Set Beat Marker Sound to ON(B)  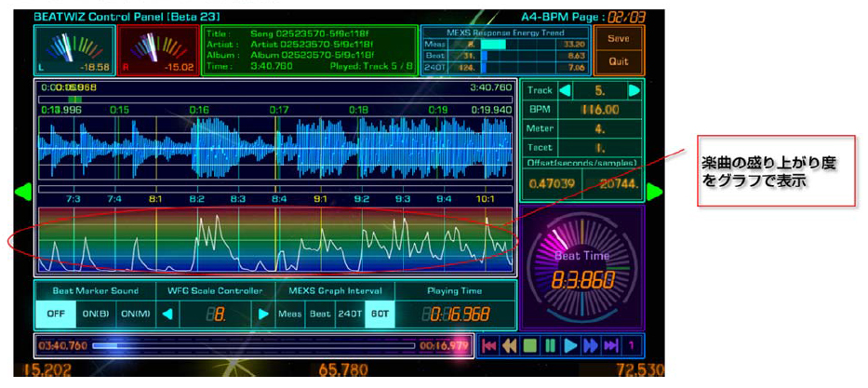(96, 314)
